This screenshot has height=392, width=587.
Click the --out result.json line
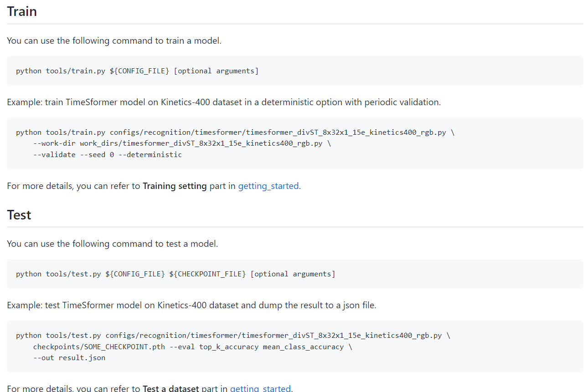[69, 358]
